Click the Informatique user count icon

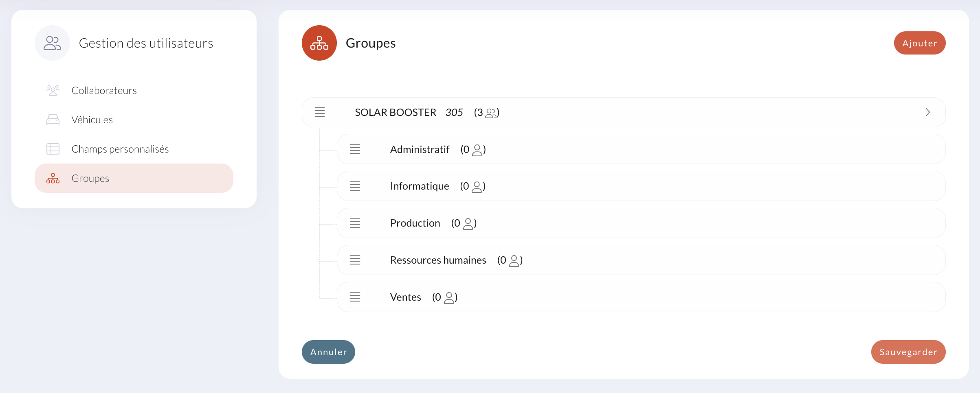tap(477, 187)
